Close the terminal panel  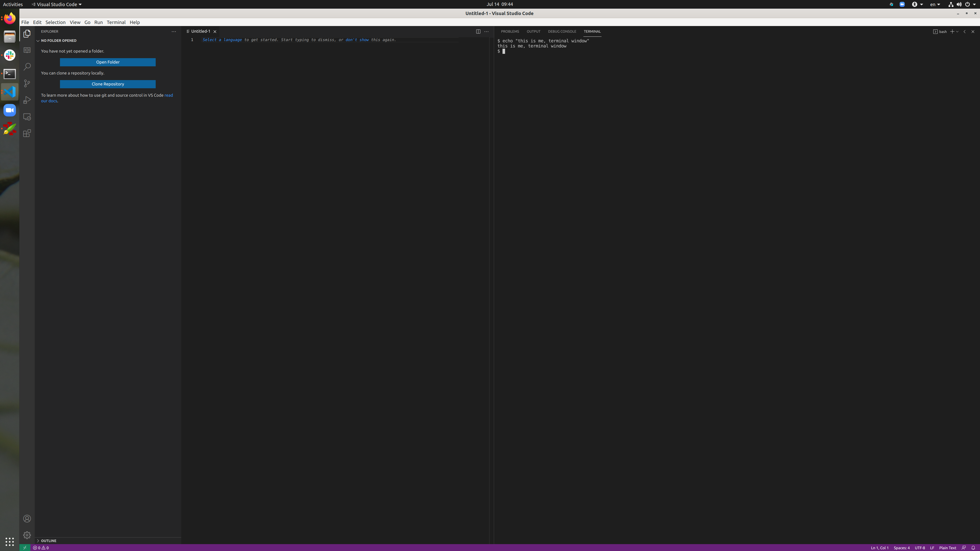point(973,32)
